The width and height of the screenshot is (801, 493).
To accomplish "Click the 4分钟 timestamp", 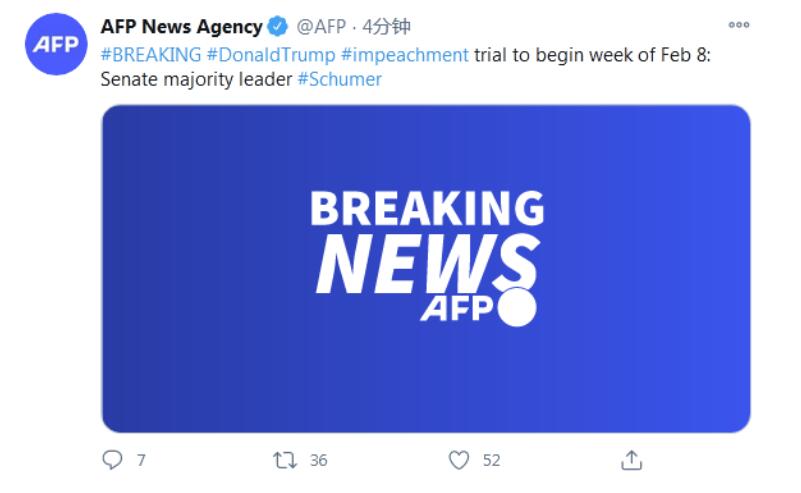I will (387, 26).
